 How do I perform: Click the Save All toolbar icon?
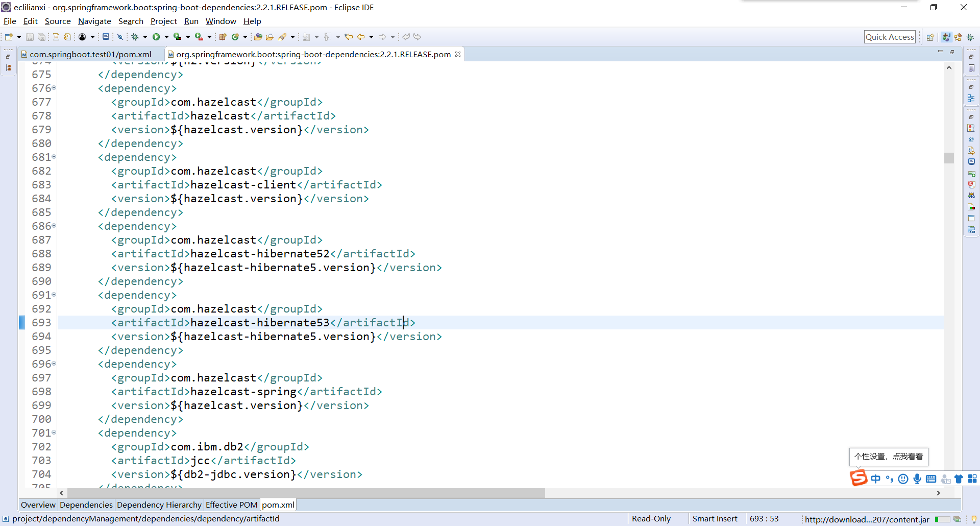(42, 37)
